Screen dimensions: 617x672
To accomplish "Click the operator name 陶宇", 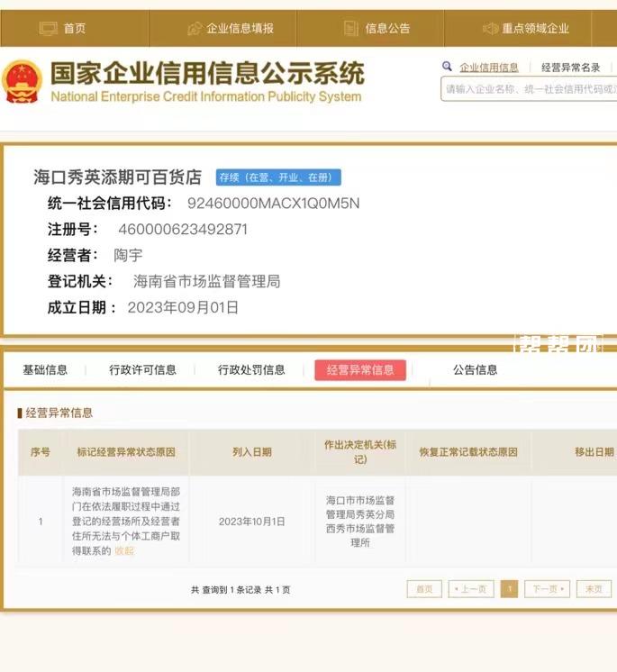I will pyautogui.click(x=128, y=256).
